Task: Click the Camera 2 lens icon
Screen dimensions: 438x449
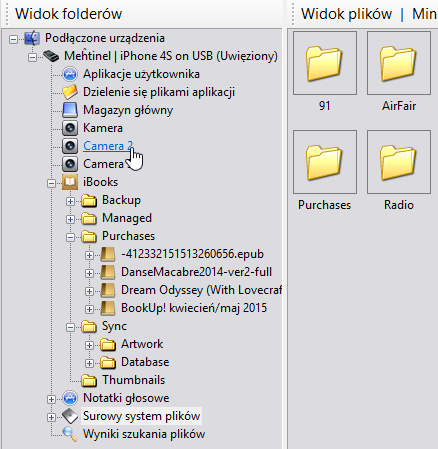Action: pyautogui.click(x=70, y=146)
